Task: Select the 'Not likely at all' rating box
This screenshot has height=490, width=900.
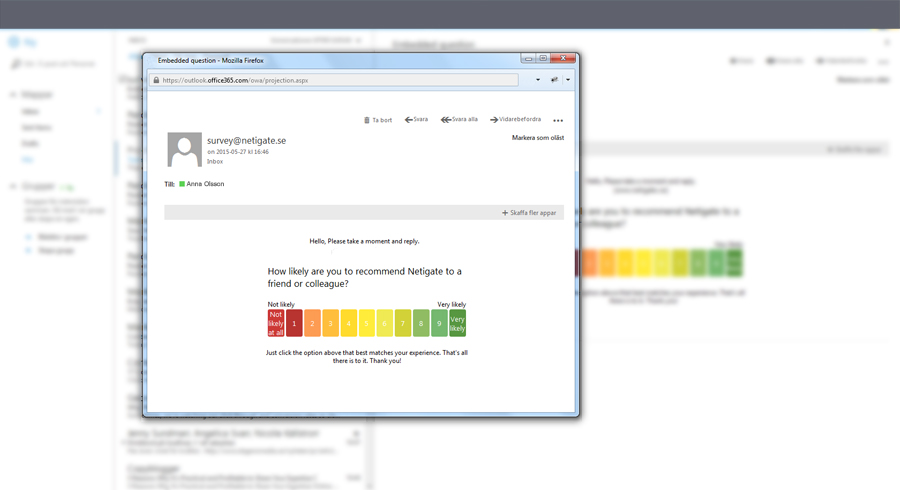Action: click(276, 323)
